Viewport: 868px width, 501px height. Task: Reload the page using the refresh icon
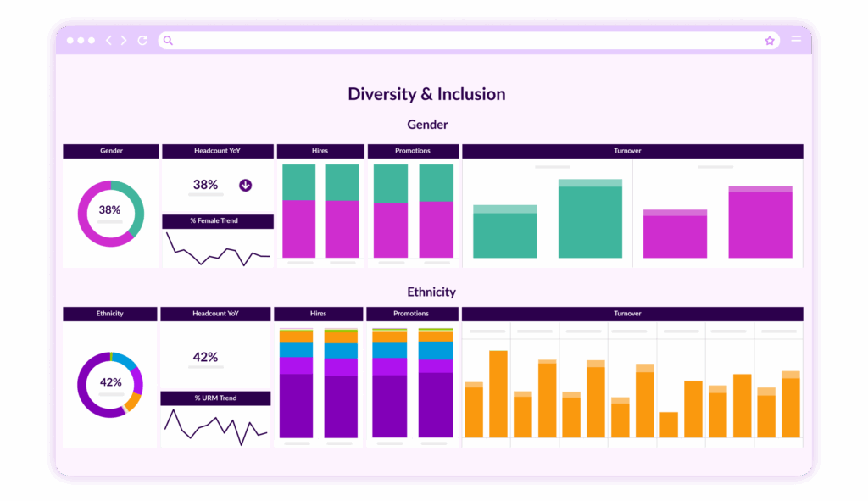point(142,39)
